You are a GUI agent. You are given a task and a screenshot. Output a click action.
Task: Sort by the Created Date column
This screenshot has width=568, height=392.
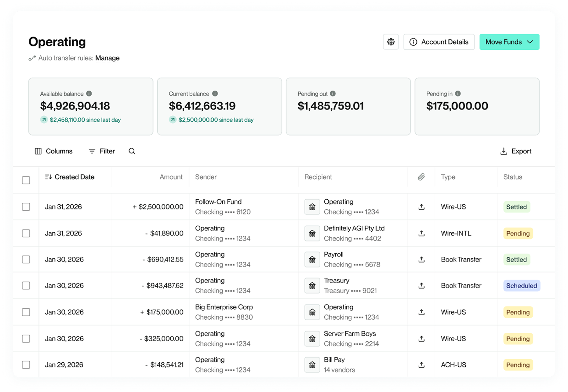[70, 177]
